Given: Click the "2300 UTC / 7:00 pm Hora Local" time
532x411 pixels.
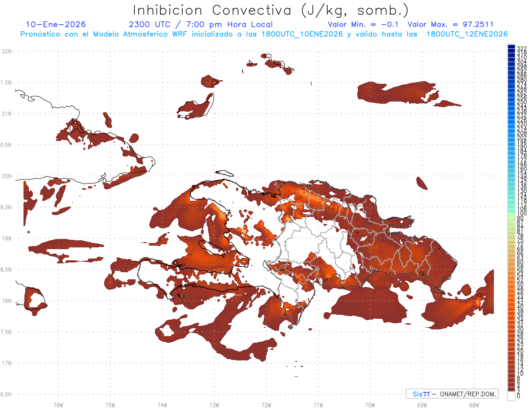Looking at the screenshot, I should tap(200, 24).
